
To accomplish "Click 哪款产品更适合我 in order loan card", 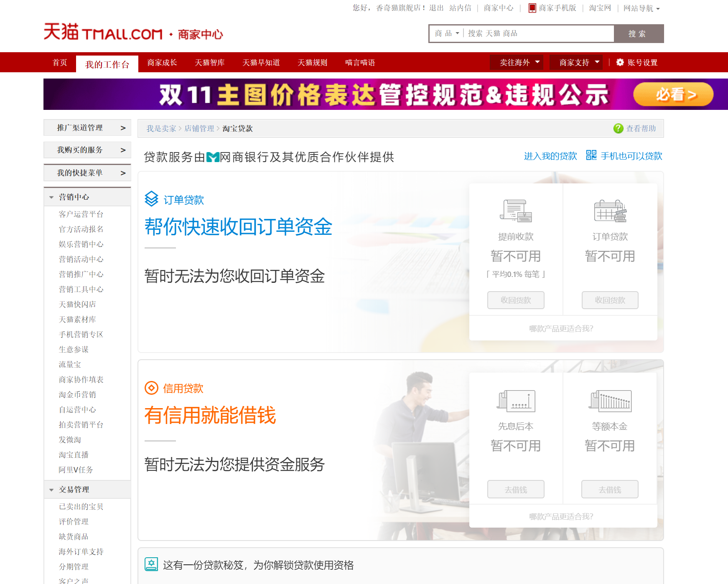I will (x=561, y=328).
